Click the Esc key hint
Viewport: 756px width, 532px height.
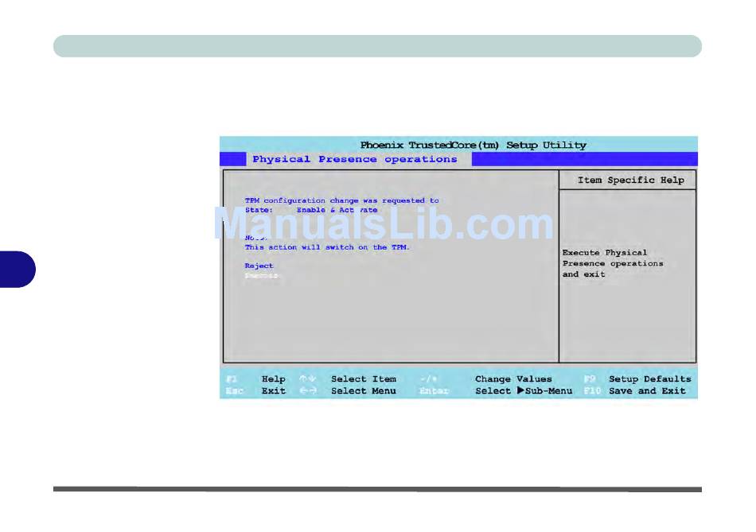234,390
